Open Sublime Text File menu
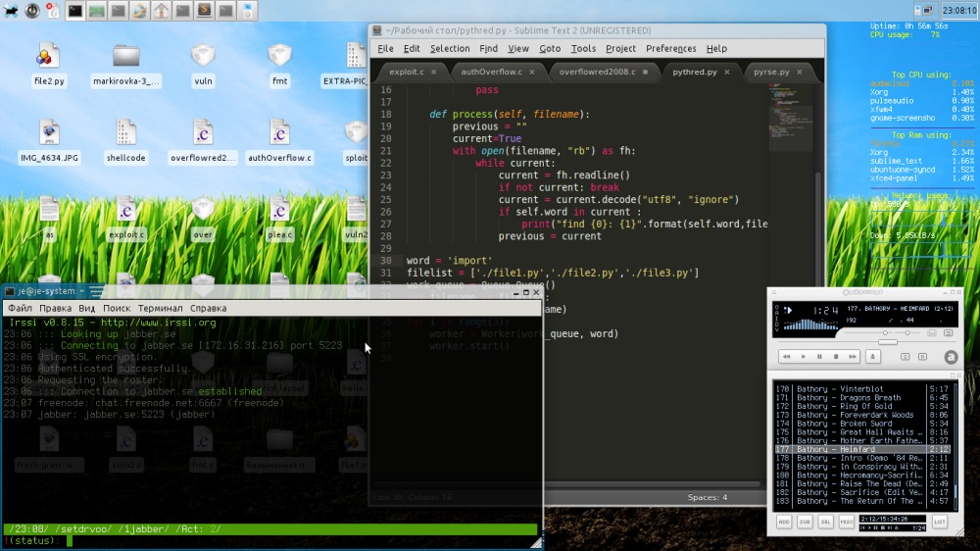 [385, 49]
